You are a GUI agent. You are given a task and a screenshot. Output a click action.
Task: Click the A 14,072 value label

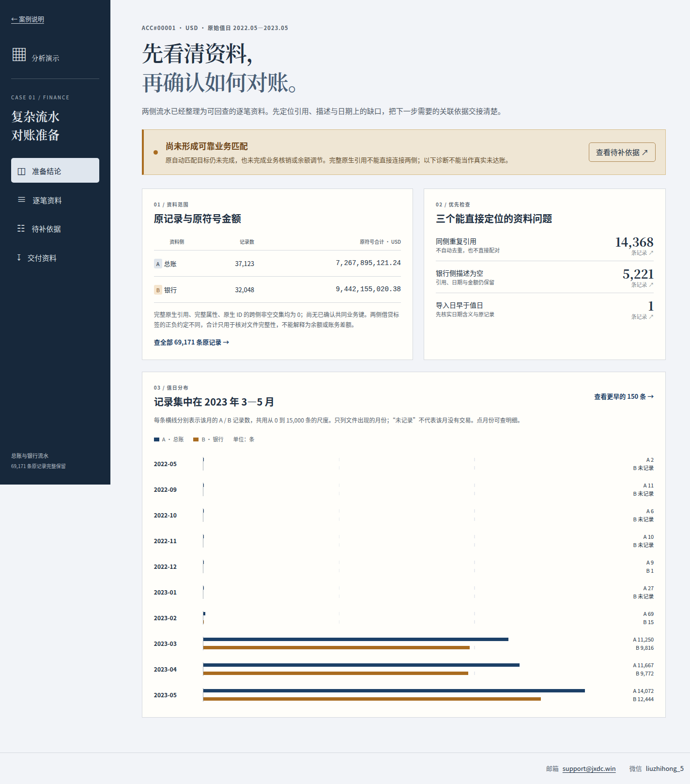point(643,691)
